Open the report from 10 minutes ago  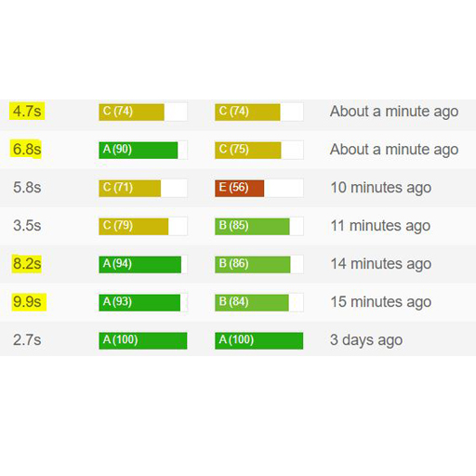tap(381, 188)
